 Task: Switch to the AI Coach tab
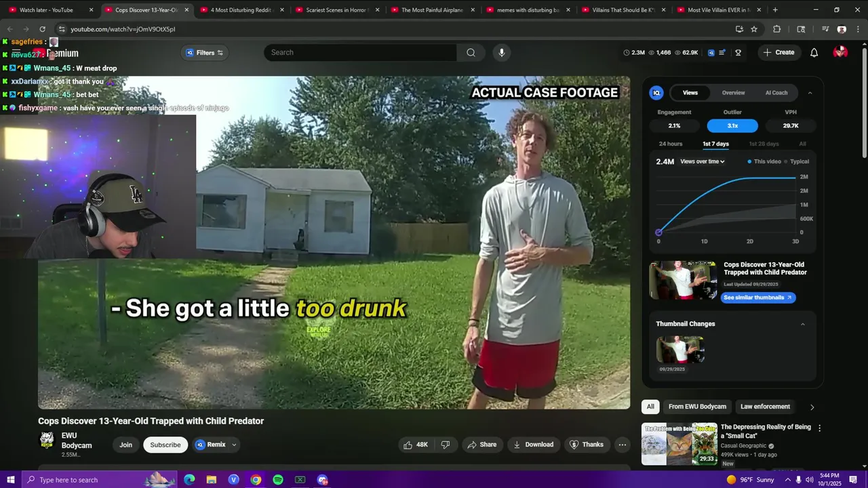[776, 93]
